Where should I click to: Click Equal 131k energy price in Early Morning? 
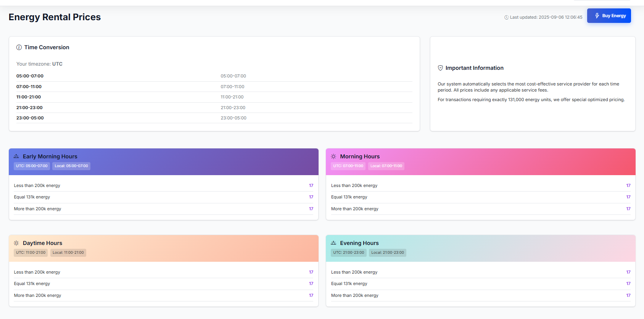pyautogui.click(x=311, y=197)
